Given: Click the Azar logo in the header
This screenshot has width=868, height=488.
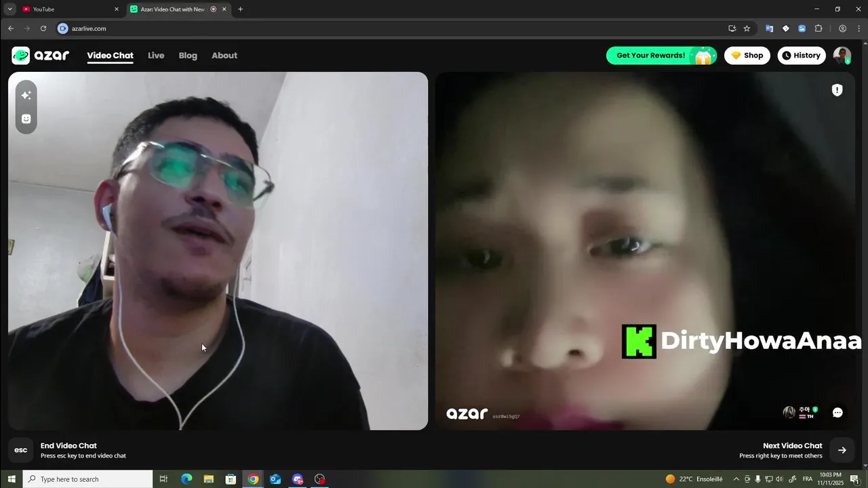Looking at the screenshot, I should (x=41, y=56).
